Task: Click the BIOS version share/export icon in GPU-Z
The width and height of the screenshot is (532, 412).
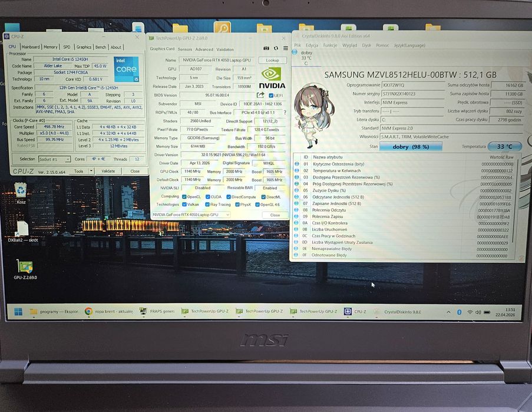Action: tap(260, 95)
